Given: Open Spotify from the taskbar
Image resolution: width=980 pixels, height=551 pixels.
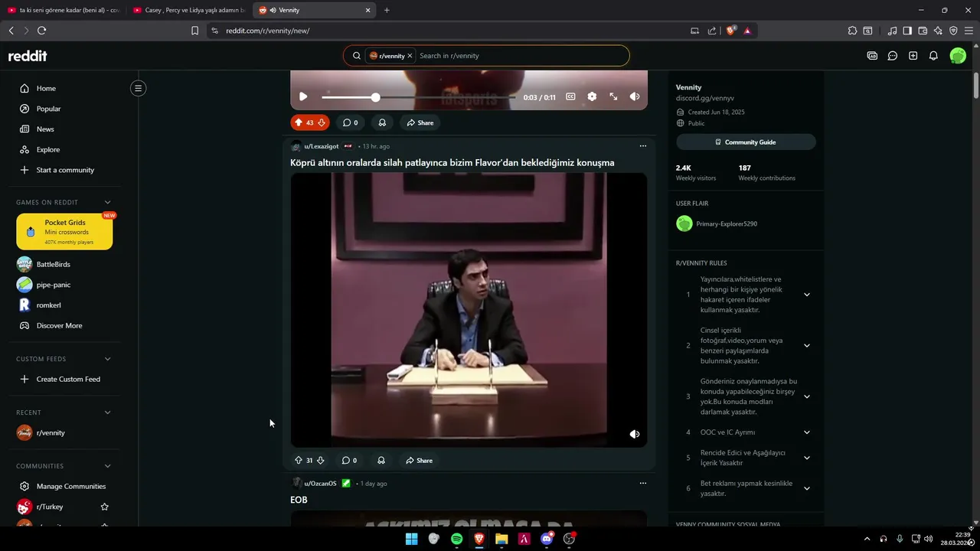Looking at the screenshot, I should (x=456, y=539).
